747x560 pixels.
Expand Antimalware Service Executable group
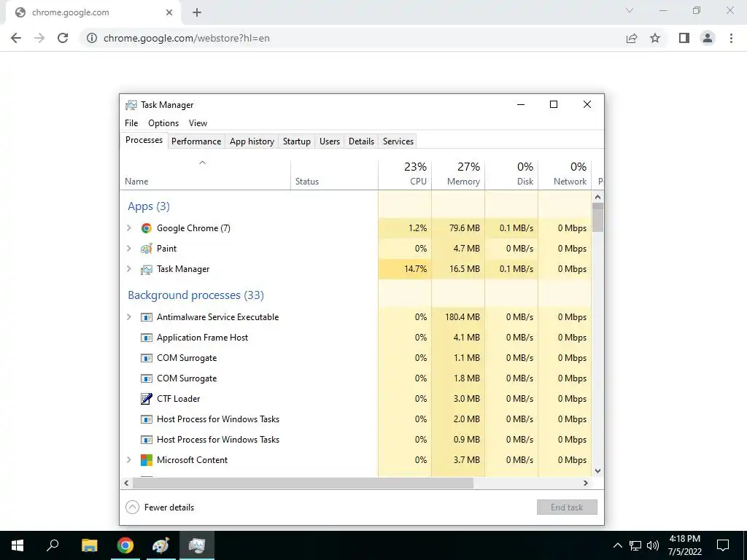128,317
